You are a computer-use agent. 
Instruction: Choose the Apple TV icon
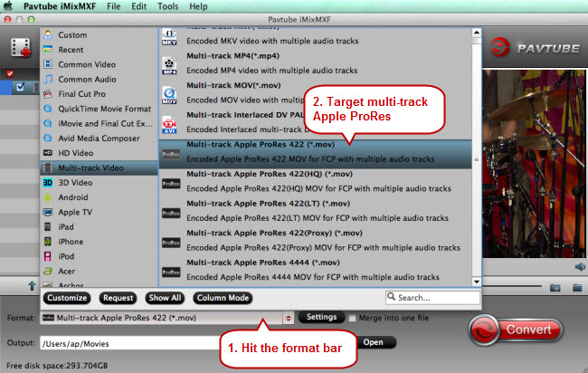point(48,212)
